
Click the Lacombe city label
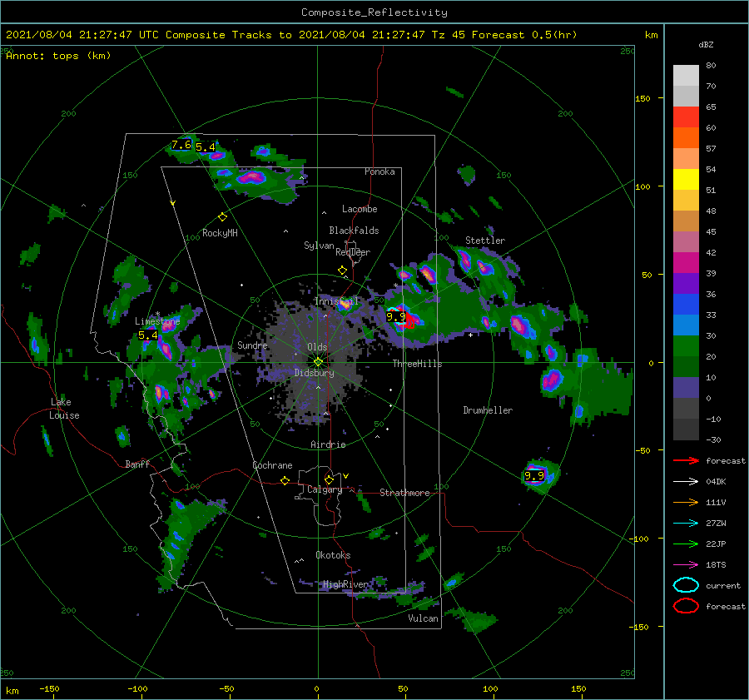coord(360,209)
